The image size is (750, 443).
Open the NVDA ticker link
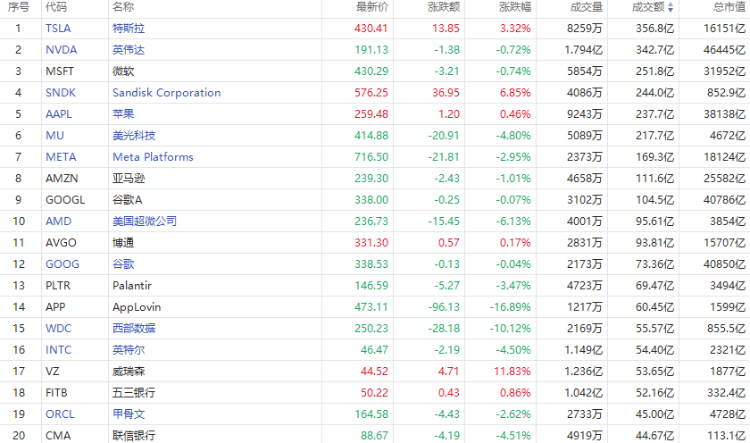pos(61,50)
